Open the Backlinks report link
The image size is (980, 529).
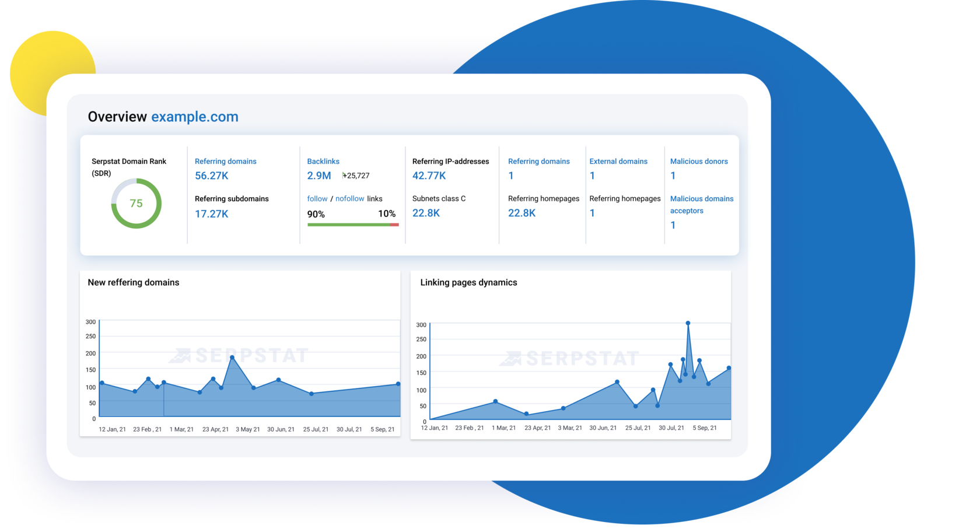323,162
